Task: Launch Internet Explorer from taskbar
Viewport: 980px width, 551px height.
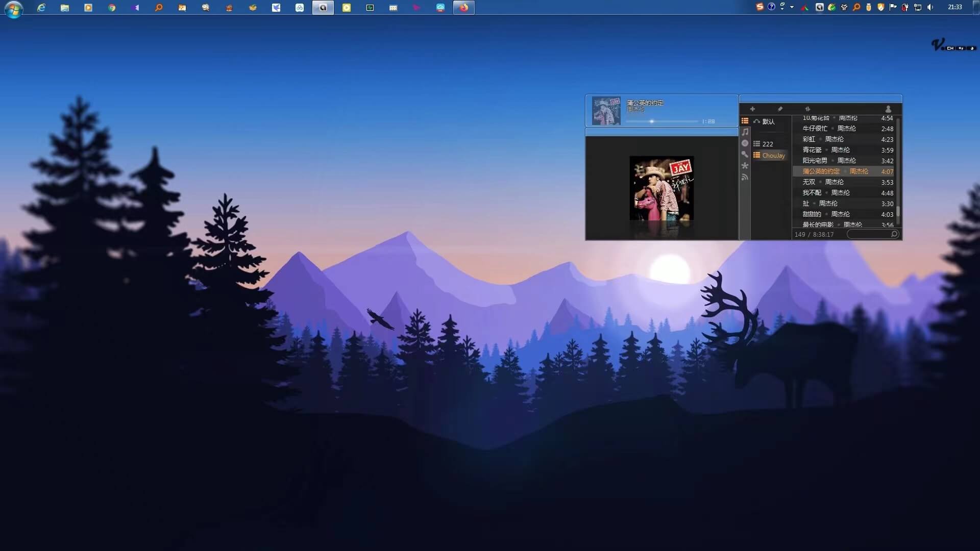Action: coord(41,8)
